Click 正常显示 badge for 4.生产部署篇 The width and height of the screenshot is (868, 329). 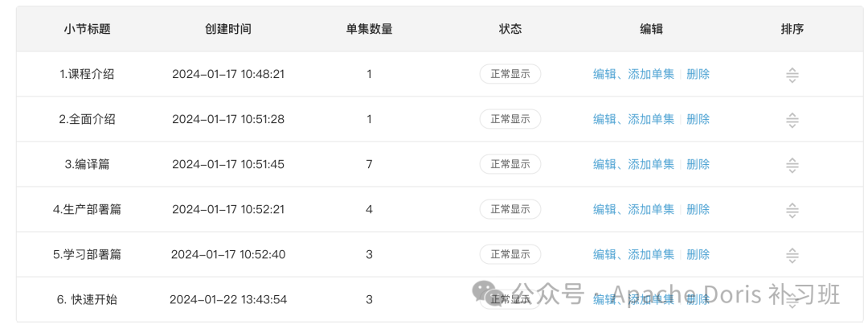(x=510, y=209)
